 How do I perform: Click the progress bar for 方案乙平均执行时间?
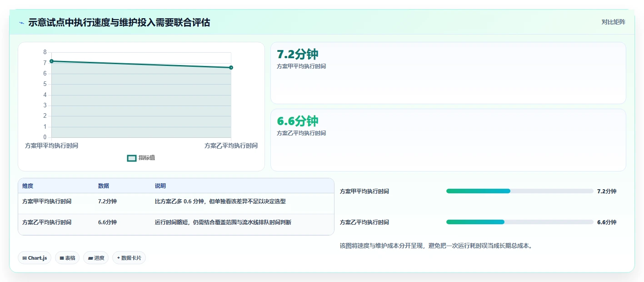point(520,222)
